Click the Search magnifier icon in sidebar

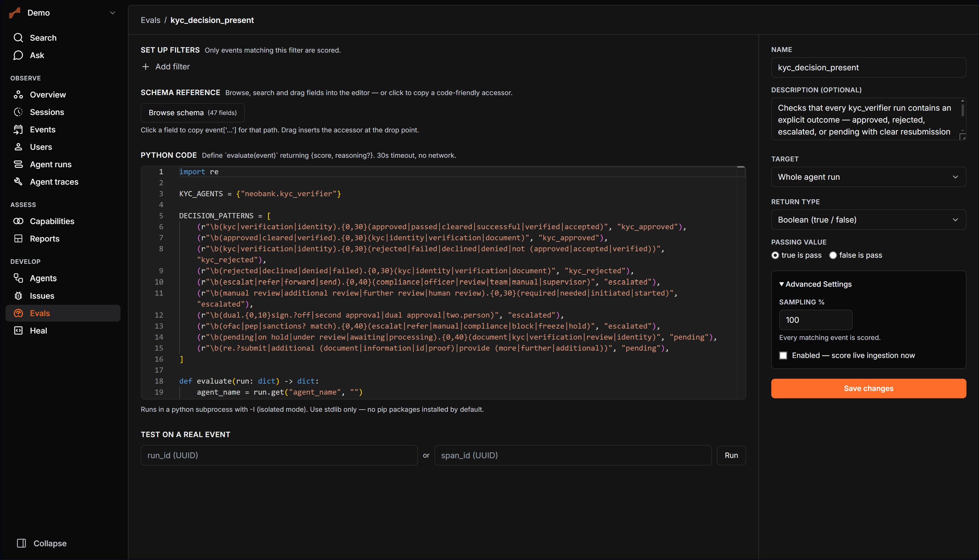(18, 38)
